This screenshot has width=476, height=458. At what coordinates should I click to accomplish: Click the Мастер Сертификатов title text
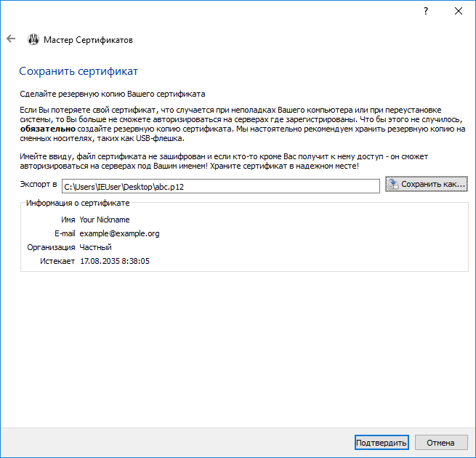tap(88, 40)
